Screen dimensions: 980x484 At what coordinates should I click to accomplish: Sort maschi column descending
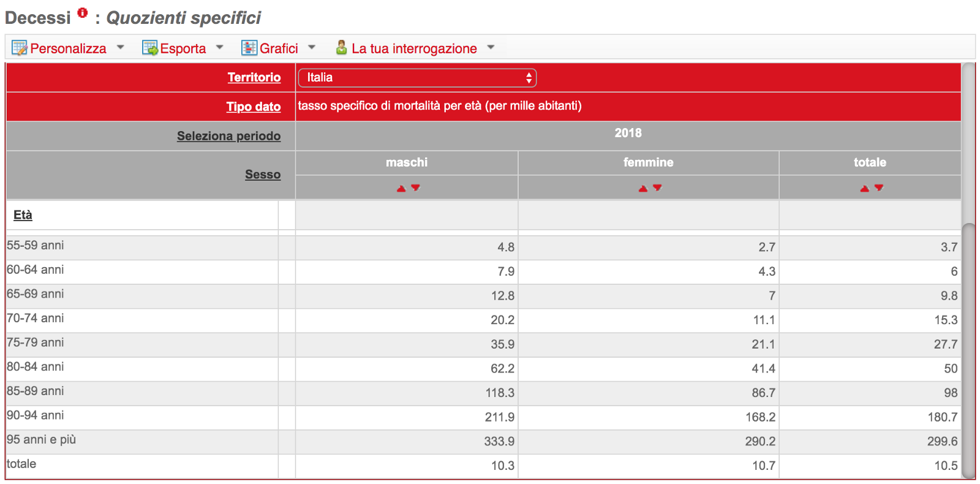click(416, 187)
